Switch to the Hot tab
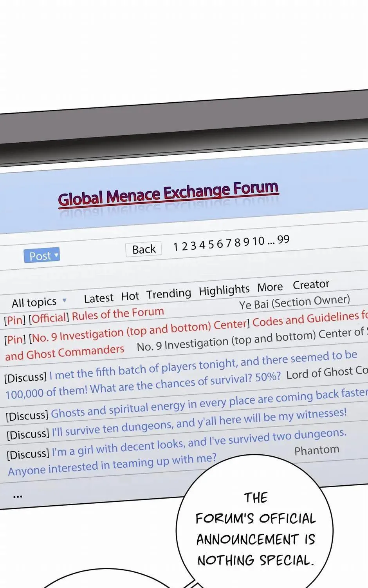This screenshot has width=368, height=588. (x=130, y=296)
